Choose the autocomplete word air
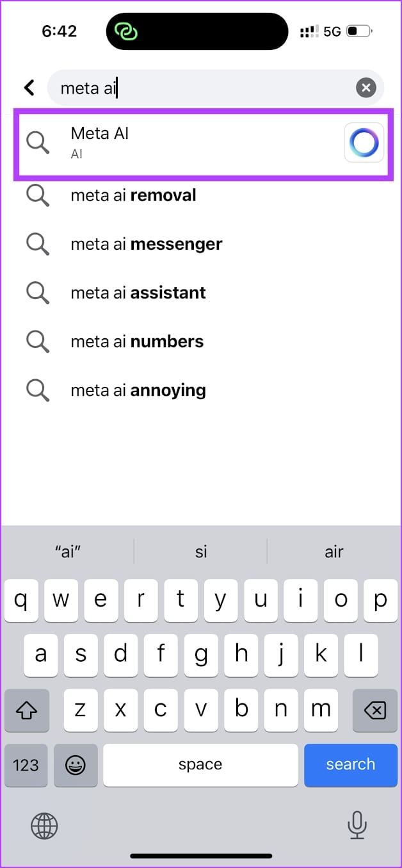The image size is (402, 868). click(x=334, y=552)
